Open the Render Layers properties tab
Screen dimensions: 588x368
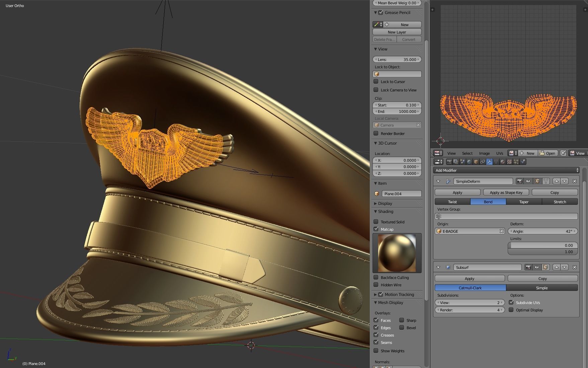coord(456,162)
